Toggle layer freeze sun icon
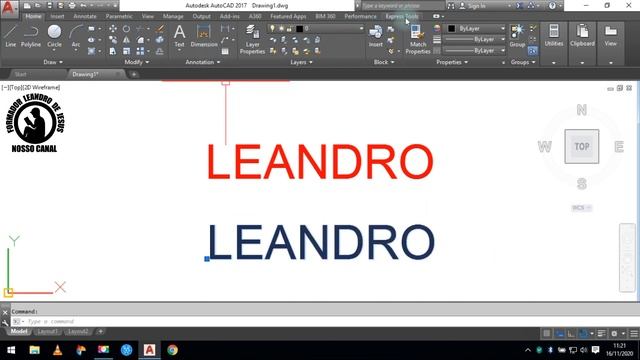 [x=282, y=29]
